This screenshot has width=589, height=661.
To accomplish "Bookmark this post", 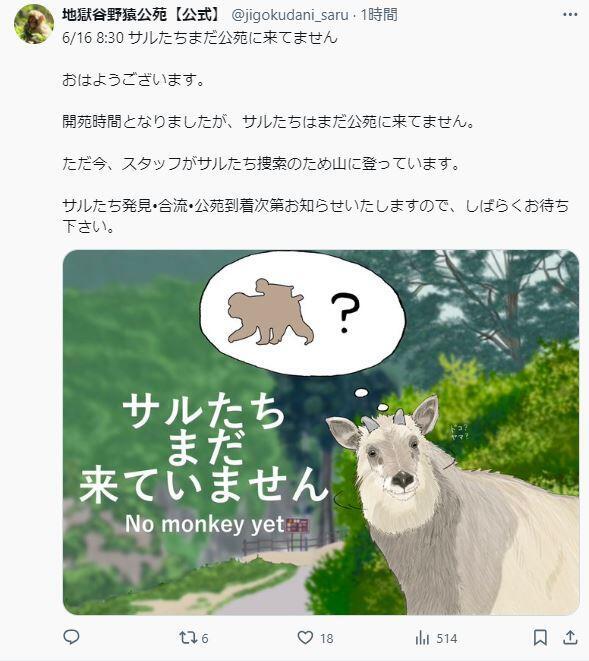I will (540, 637).
